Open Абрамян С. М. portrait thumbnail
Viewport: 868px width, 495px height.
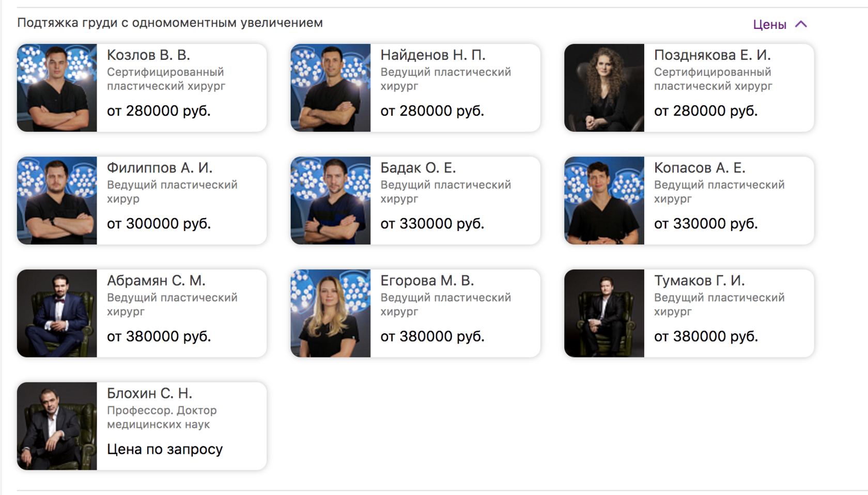click(x=57, y=313)
